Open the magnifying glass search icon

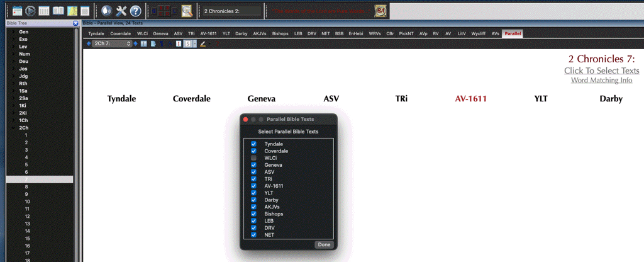point(187,11)
